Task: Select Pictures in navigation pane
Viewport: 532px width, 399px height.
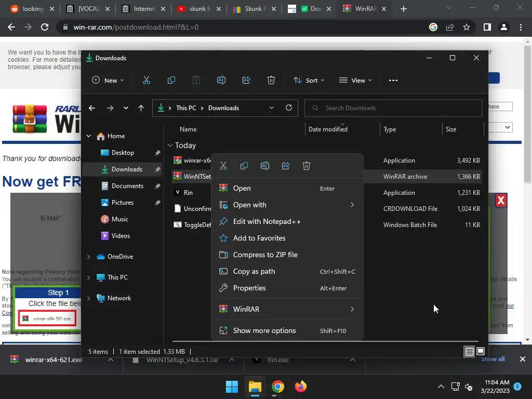Action: (123, 203)
